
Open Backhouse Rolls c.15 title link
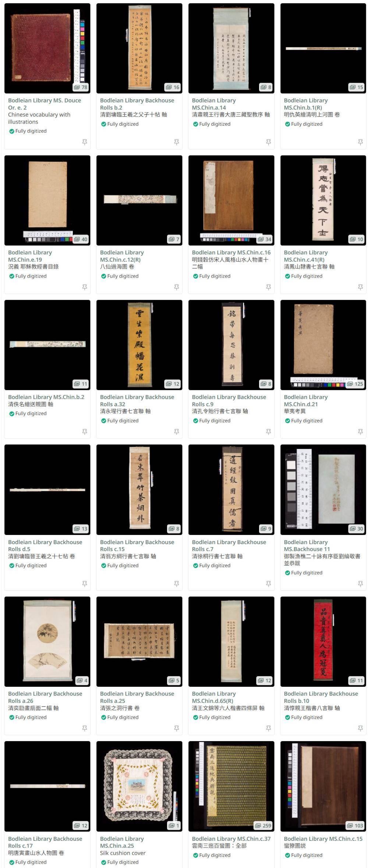pyautogui.click(x=137, y=546)
